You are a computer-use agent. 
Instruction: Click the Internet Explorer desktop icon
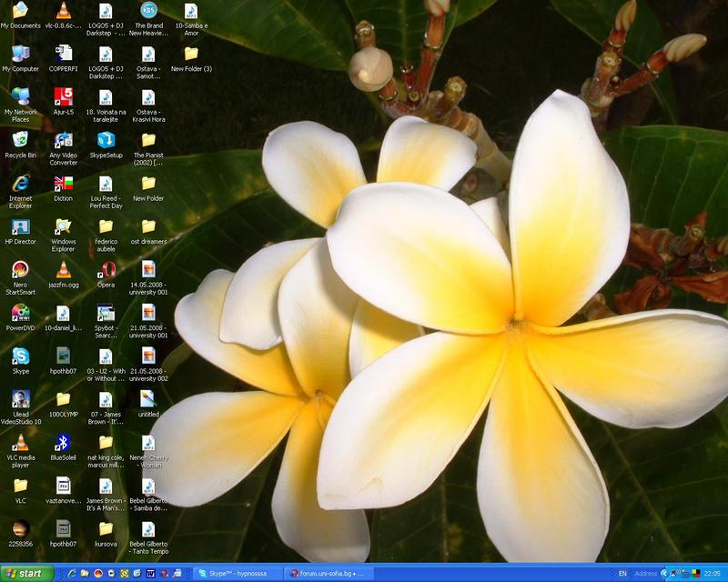click(x=20, y=183)
